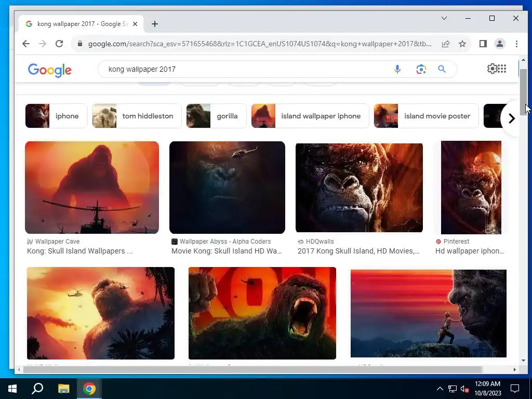The width and height of the screenshot is (532, 399).
Task: Click the vertical scrollbar thumb
Action: [523, 92]
